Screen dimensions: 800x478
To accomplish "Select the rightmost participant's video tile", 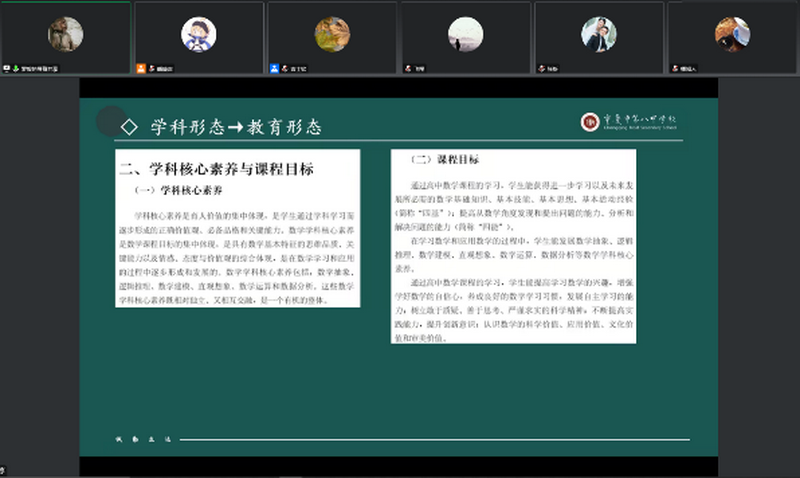I will 732,36.
